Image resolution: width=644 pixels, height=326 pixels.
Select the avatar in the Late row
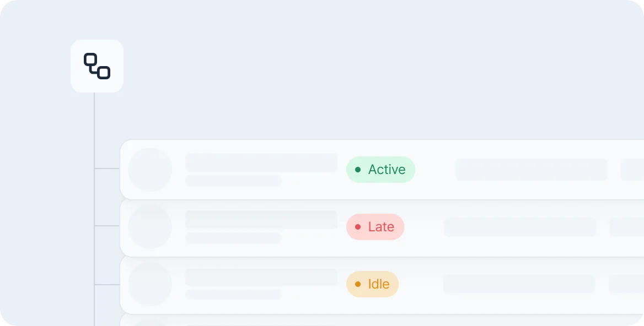coord(150,227)
